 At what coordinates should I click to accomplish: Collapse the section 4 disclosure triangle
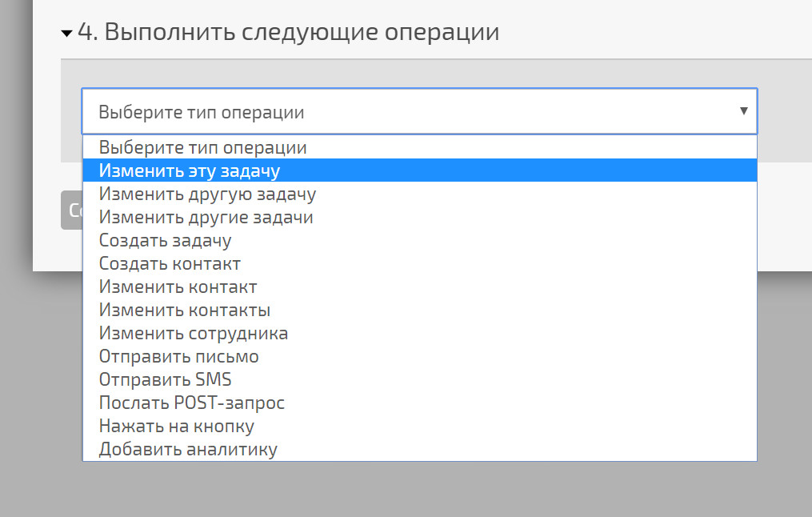pos(66,34)
